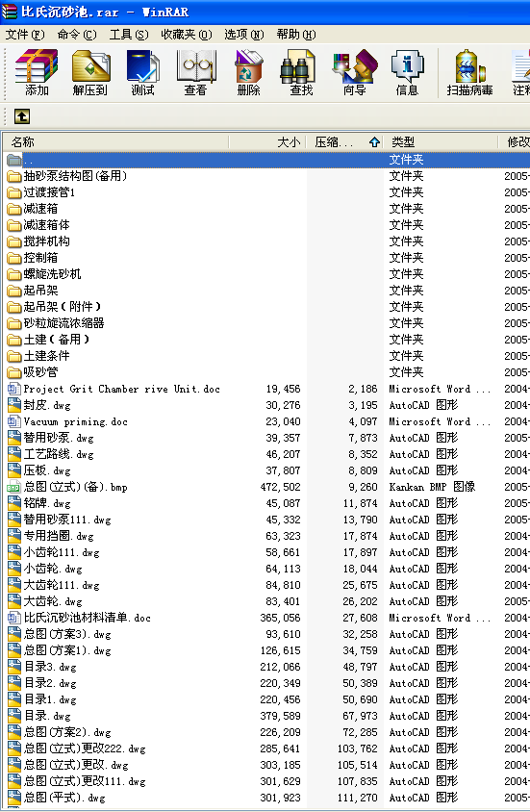Screen dimensions: 530x812
Task: Select file 总图(方案1).dwg
Action: coord(67,650)
